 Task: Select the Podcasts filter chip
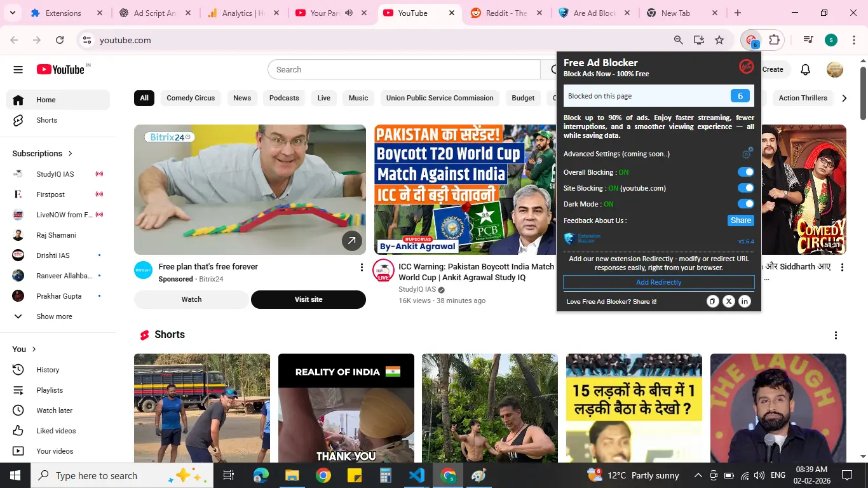pos(284,98)
